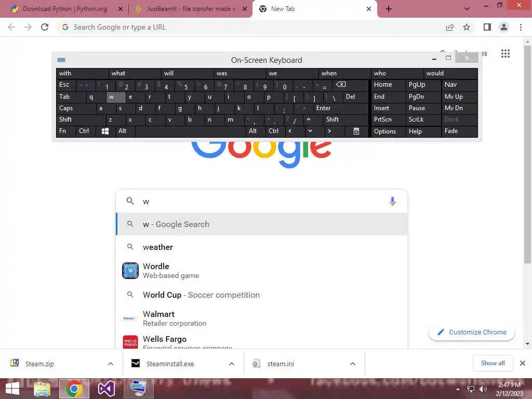Pick the 'what' word prediction
532x399 pixels.
pyautogui.click(x=135, y=73)
